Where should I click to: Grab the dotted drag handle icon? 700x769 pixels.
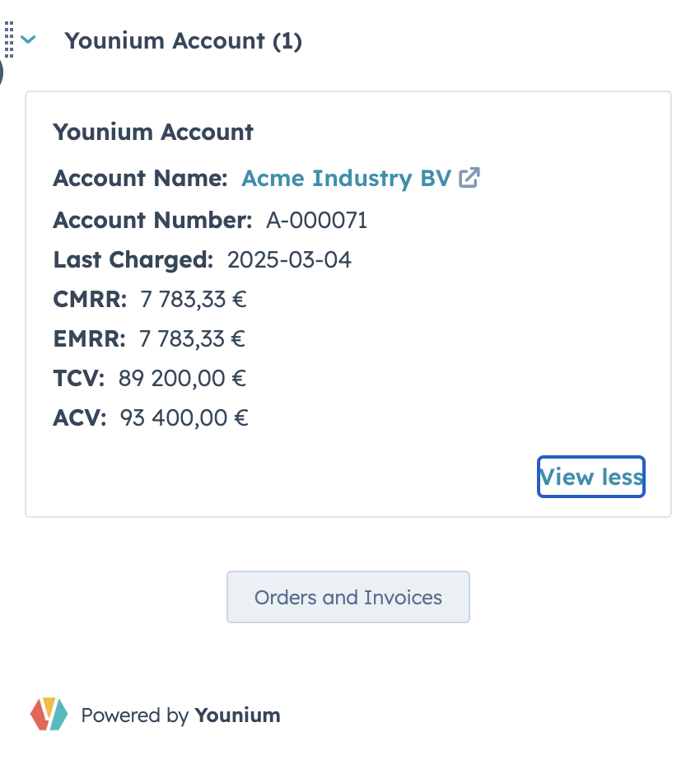click(x=9, y=40)
